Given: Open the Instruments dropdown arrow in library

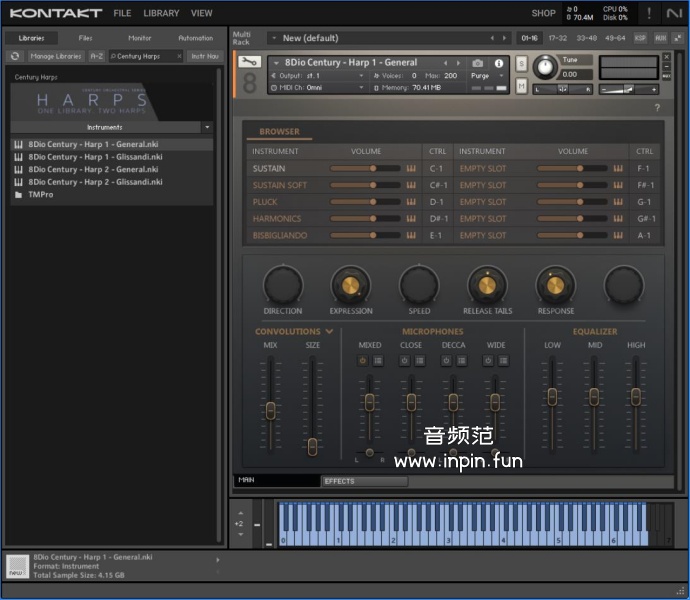Looking at the screenshot, I should tap(207, 127).
